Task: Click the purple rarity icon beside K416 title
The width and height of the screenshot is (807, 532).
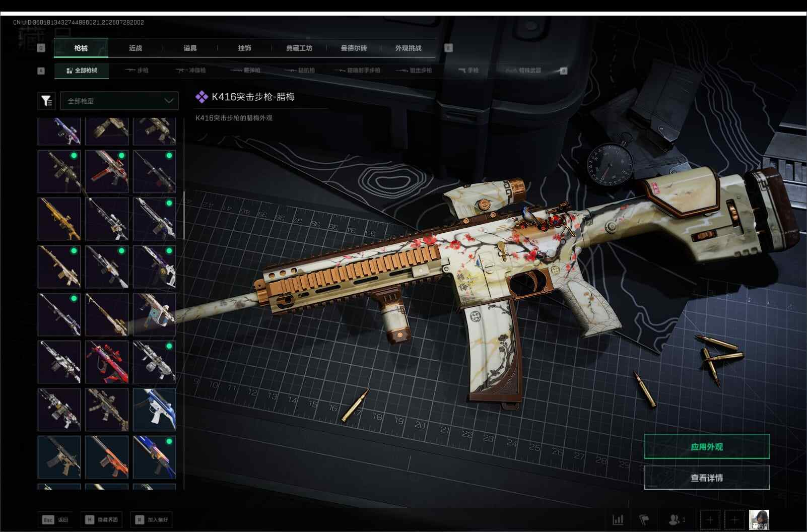Action: 201,97
